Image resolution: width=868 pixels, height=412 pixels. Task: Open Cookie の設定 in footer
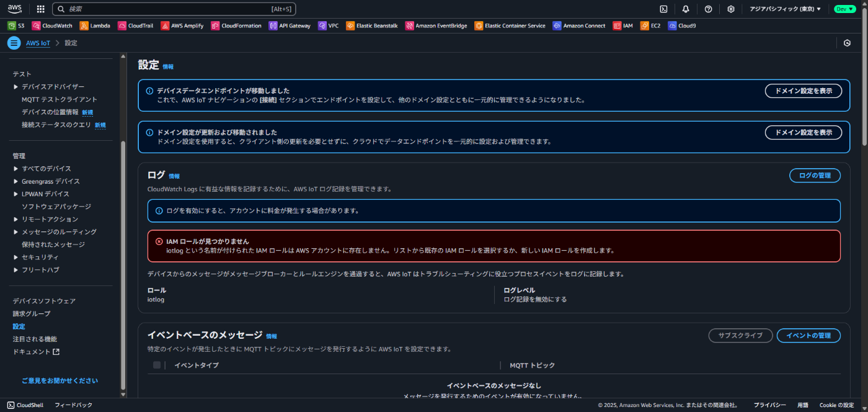click(x=836, y=405)
